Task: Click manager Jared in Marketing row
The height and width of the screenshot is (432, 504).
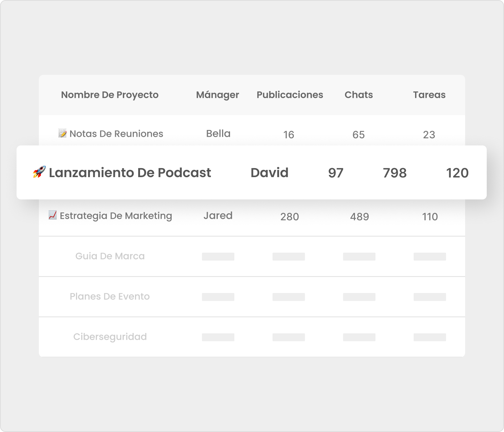Action: (218, 216)
